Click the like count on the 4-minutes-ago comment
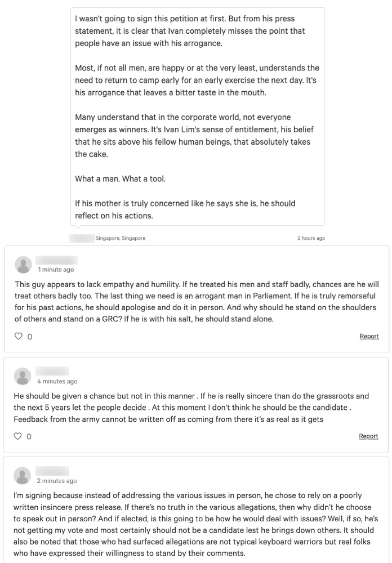Image resolution: width=392 pixels, height=563 pixels. coord(29,436)
